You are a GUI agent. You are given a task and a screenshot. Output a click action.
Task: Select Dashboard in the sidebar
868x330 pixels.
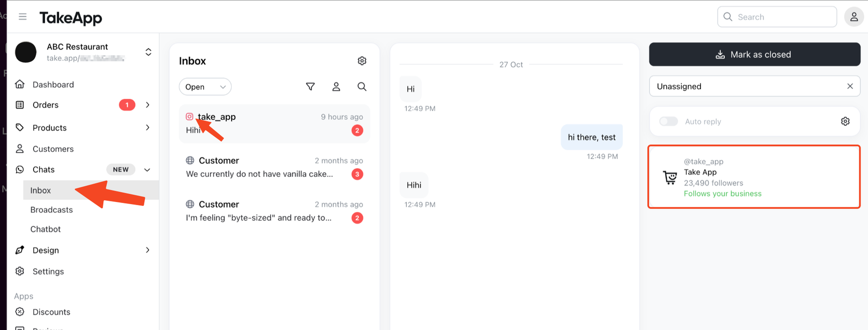[53, 85]
